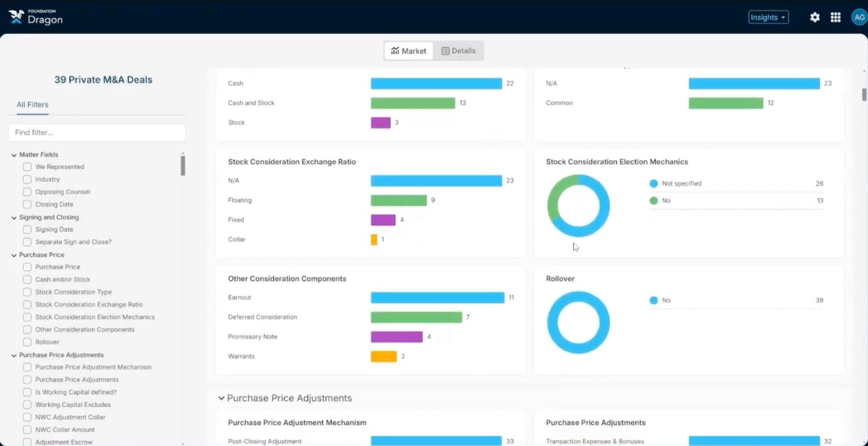Click the Find filter search field
Screen dimensions: 868x446
[97, 132]
